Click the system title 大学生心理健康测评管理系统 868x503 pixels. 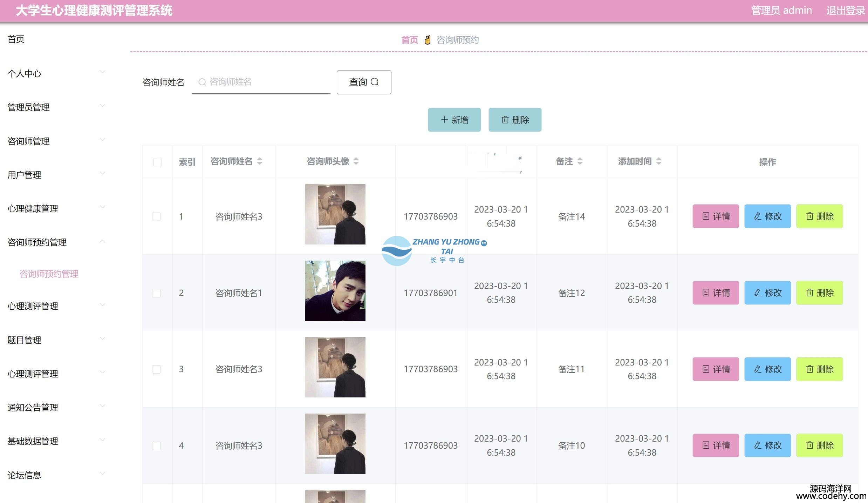point(94,11)
